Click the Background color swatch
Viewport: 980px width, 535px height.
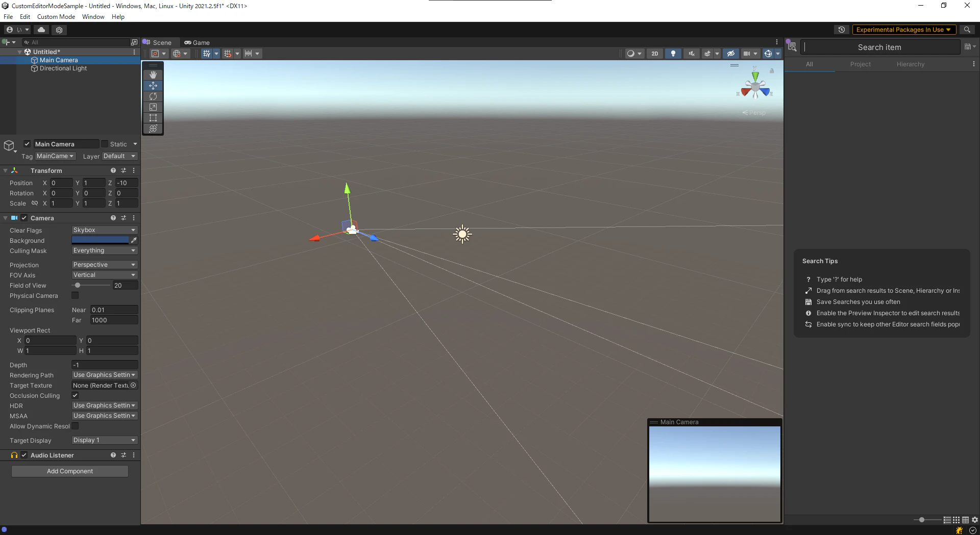coord(100,240)
